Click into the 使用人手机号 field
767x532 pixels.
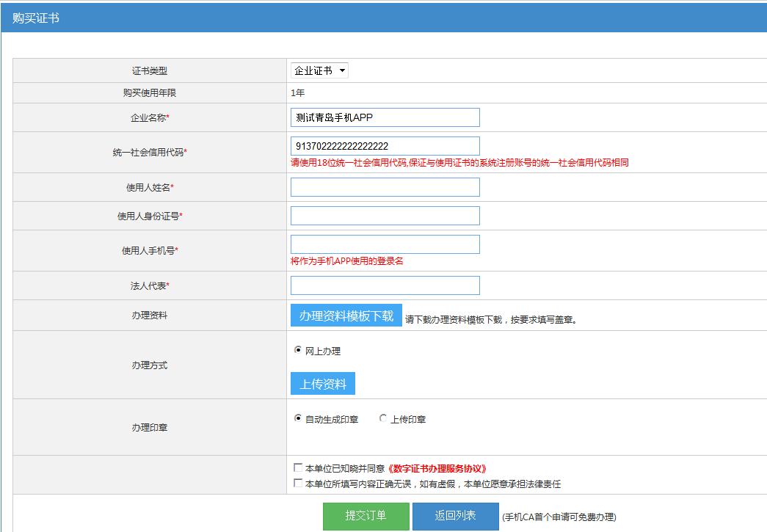[x=385, y=244]
